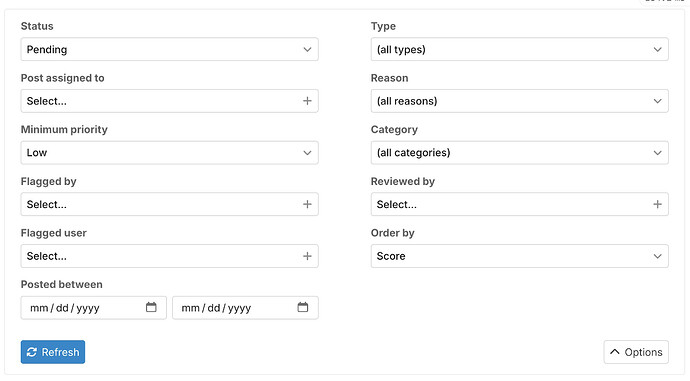Viewport: 690px width, 381px height.
Task: Click the Posted between label
Action: point(62,284)
